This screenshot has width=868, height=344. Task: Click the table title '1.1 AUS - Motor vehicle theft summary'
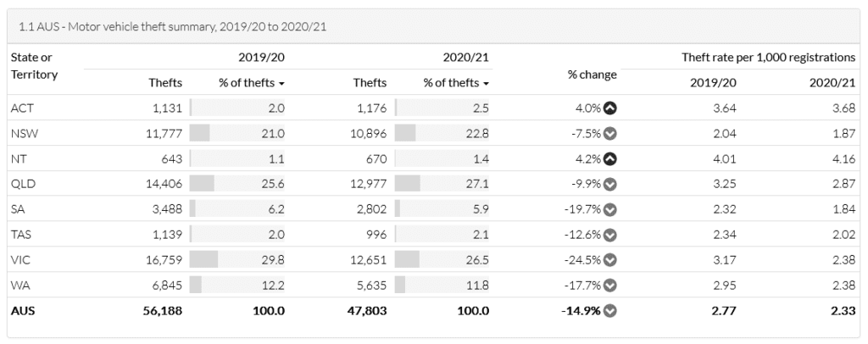[173, 26]
